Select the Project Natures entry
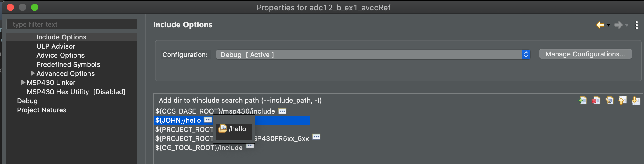Image resolution: width=644 pixels, height=164 pixels. (42, 110)
